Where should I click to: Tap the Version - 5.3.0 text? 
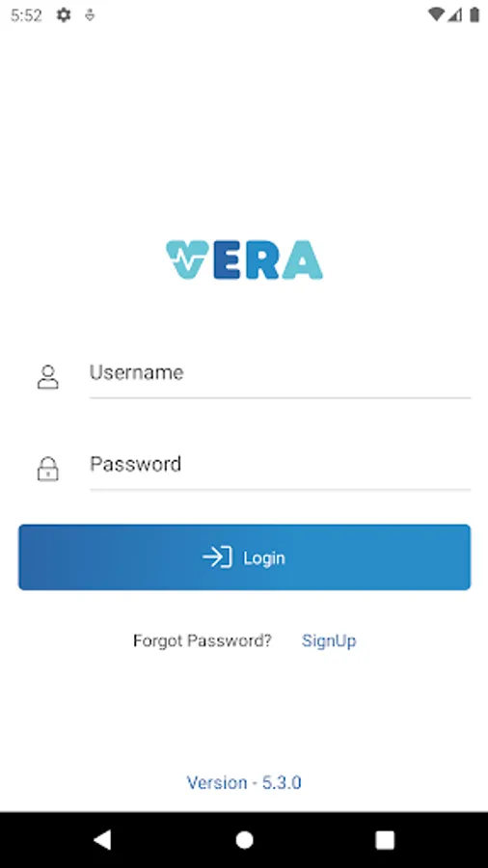click(244, 782)
